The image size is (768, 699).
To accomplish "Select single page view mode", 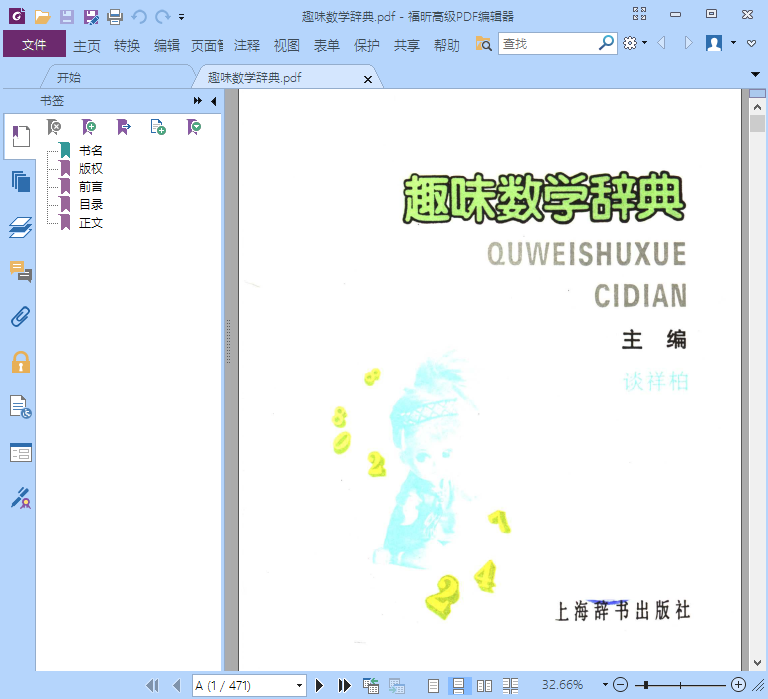I will click(433, 686).
